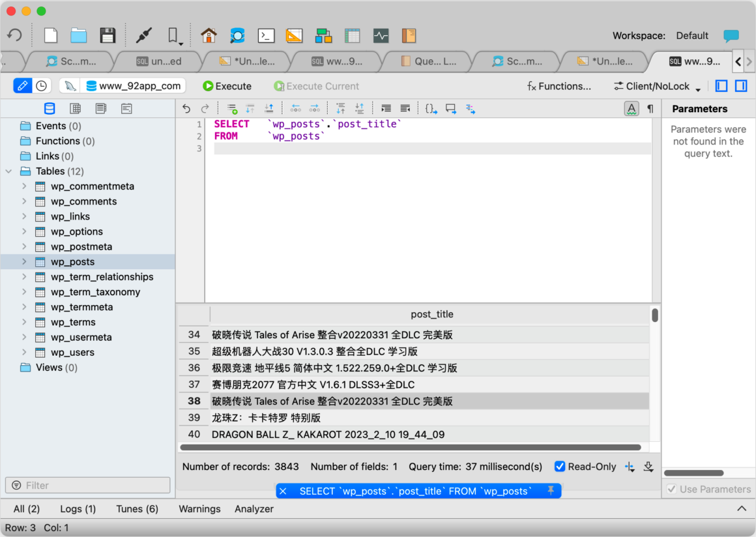Viewport: 756px width, 537px height.
Task: Open the server activity monitor icon
Action: point(381,35)
